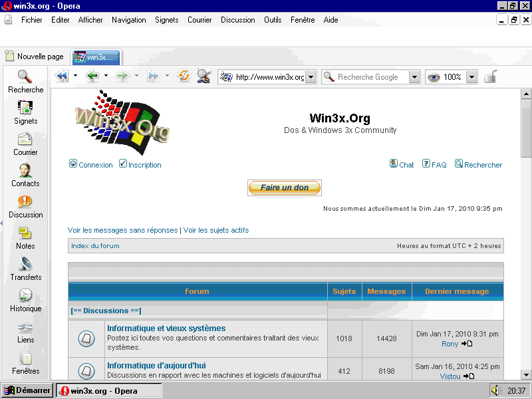Expand the Forward history dropdown arrow
The image size is (532, 399).
pyautogui.click(x=136, y=76)
